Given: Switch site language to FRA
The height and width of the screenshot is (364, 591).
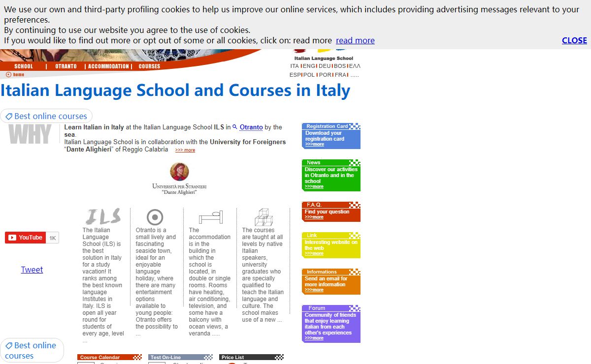Looking at the screenshot, I should pos(341,75).
